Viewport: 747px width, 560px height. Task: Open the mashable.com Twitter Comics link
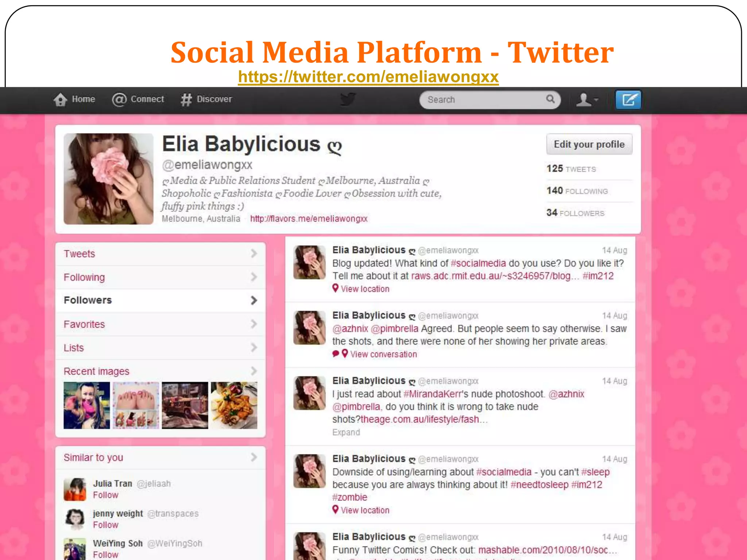click(x=548, y=550)
